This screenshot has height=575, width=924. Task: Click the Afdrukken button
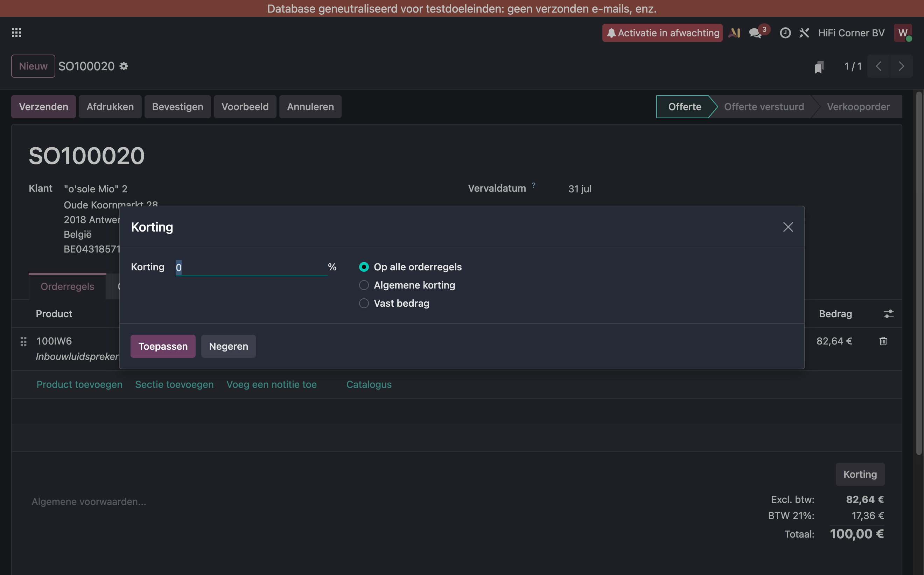coord(110,107)
